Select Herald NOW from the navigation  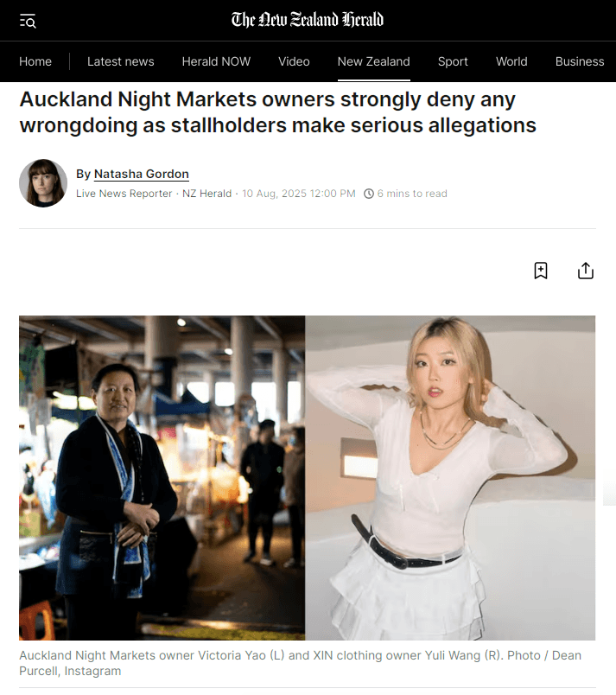[216, 61]
